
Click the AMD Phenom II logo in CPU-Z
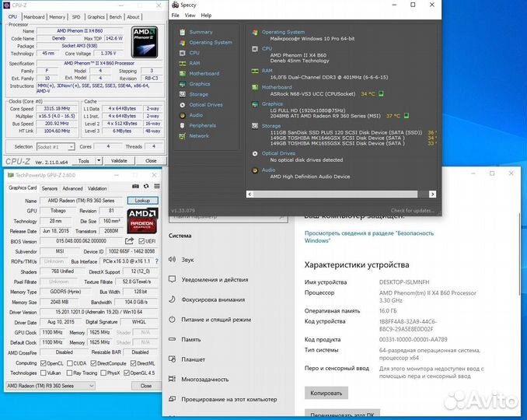point(145,42)
